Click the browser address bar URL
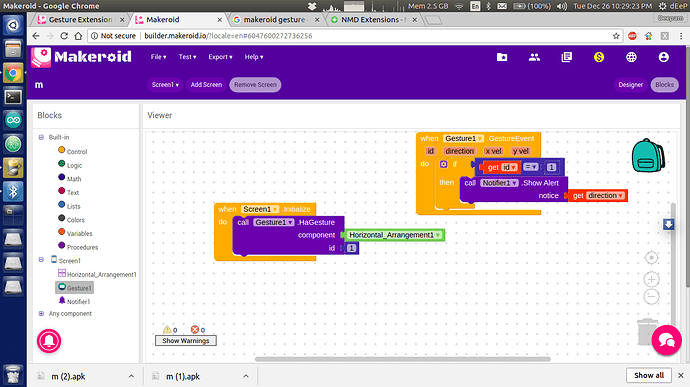 pyautogui.click(x=228, y=36)
